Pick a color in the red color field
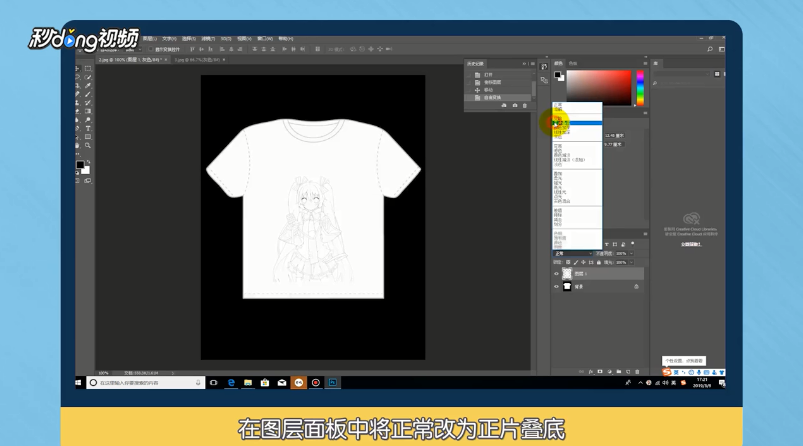Image resolution: width=803 pixels, height=446 pixels. pos(599,88)
